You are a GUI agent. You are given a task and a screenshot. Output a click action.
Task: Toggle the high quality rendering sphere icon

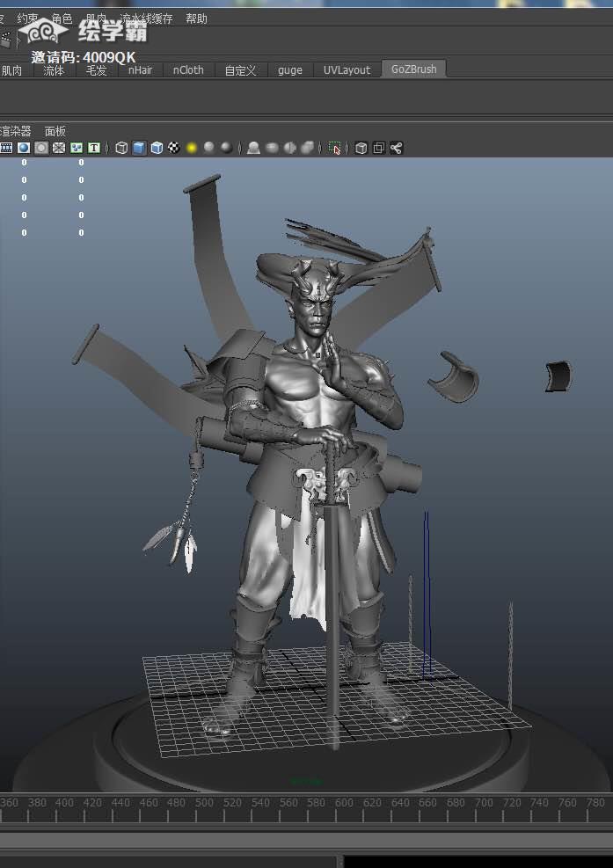(x=227, y=148)
